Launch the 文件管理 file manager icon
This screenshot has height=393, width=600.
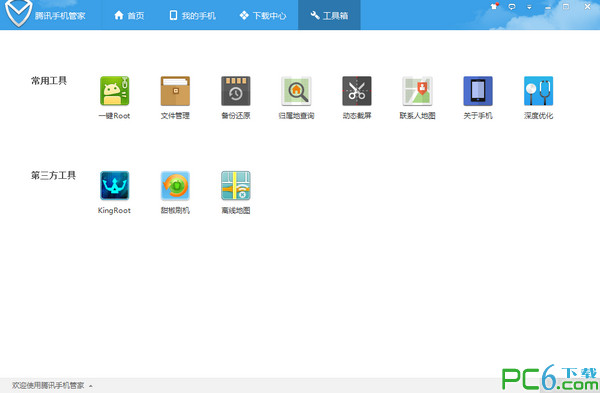click(x=175, y=91)
